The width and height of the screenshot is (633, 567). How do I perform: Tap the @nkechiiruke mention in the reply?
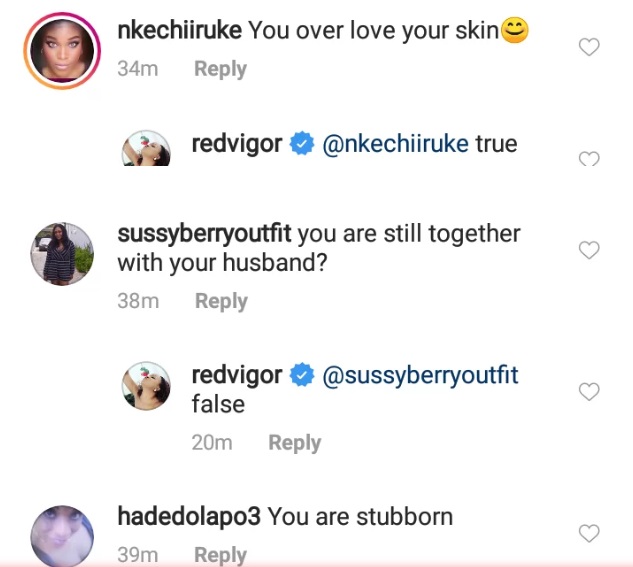395,144
